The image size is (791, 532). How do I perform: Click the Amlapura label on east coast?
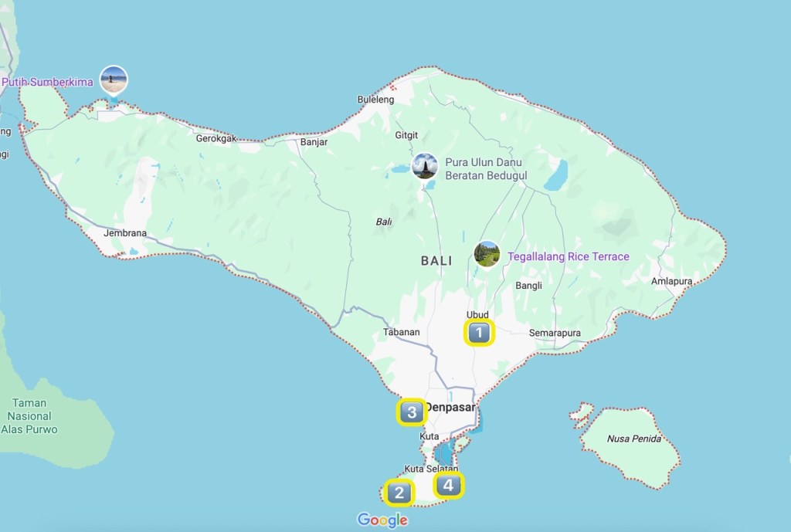pyautogui.click(x=671, y=282)
